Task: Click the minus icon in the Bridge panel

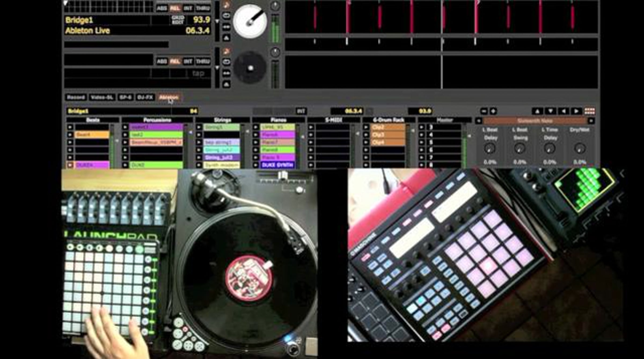Action: click(484, 111)
